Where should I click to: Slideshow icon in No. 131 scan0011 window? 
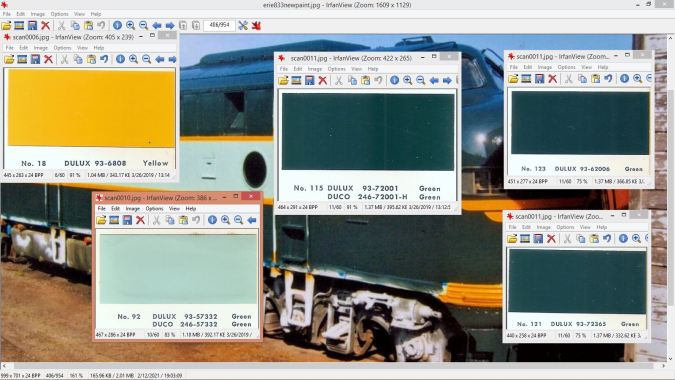click(x=525, y=238)
